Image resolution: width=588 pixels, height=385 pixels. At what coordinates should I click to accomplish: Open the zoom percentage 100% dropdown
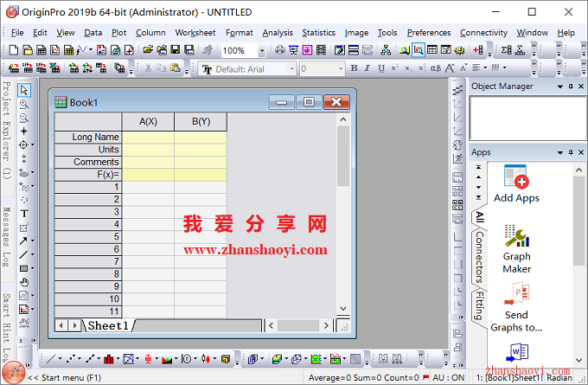(x=262, y=50)
